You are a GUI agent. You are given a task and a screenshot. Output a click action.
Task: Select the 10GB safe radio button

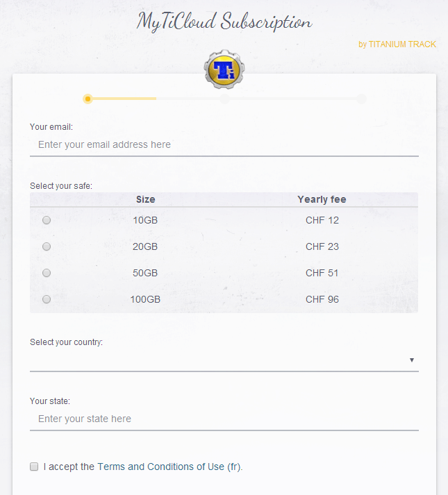[x=47, y=220]
